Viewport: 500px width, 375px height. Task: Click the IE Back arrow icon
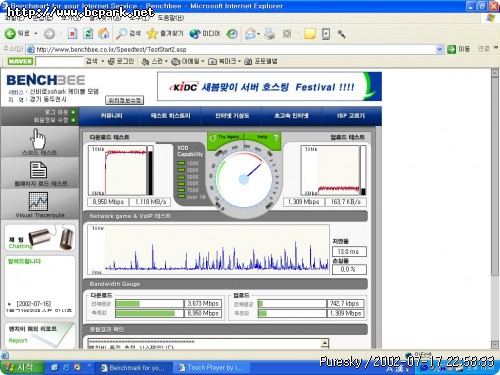pyautogui.click(x=10, y=34)
